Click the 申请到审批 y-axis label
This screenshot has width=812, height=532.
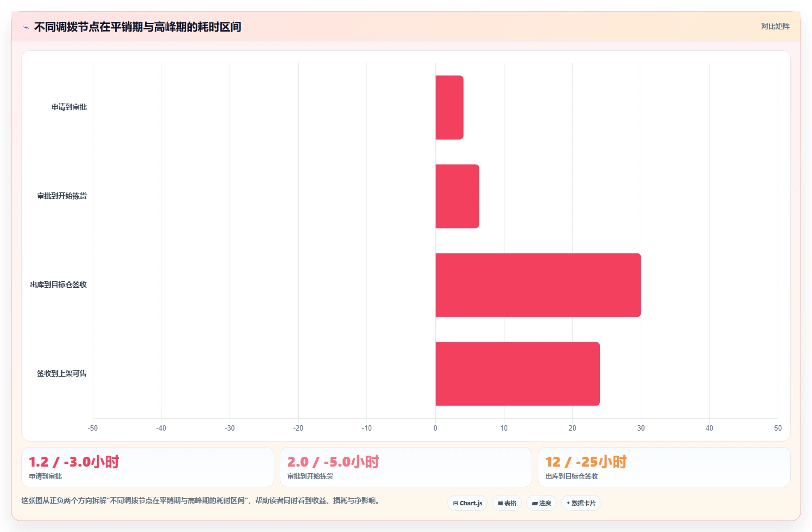69,107
